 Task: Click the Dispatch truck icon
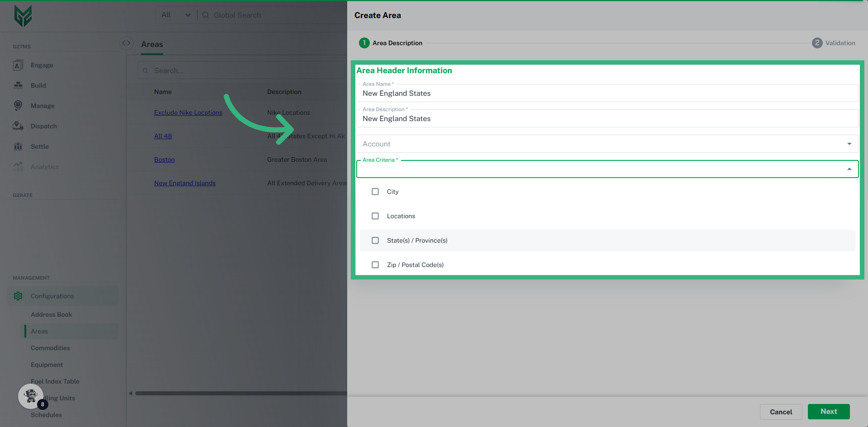18,126
